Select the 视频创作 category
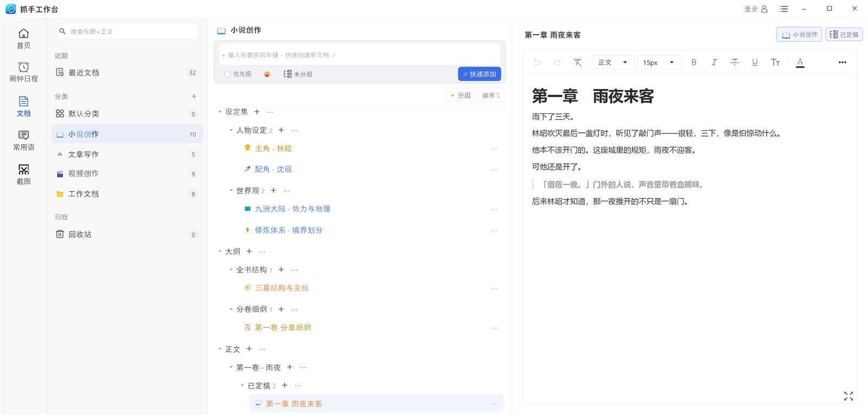 point(127,174)
